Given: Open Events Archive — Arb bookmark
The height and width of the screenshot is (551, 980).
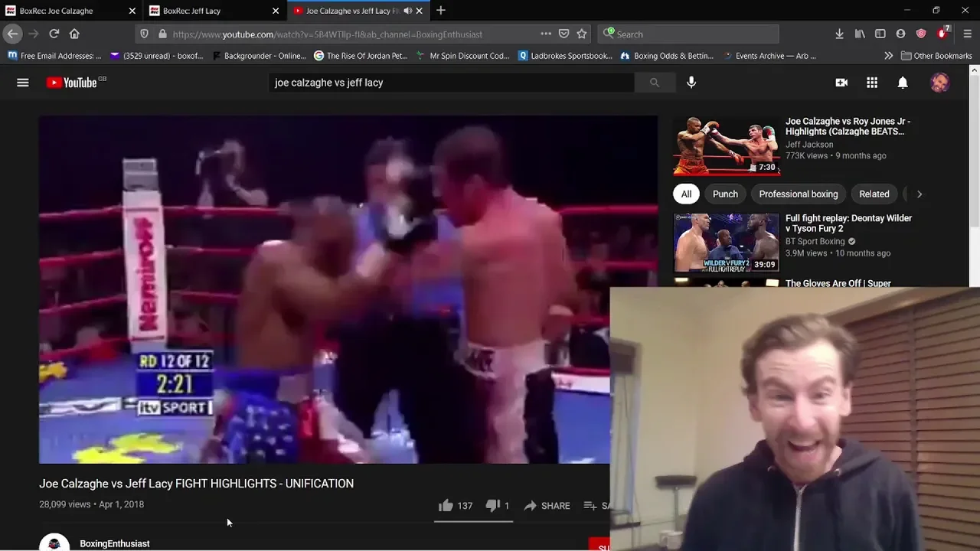Looking at the screenshot, I should [x=769, y=56].
